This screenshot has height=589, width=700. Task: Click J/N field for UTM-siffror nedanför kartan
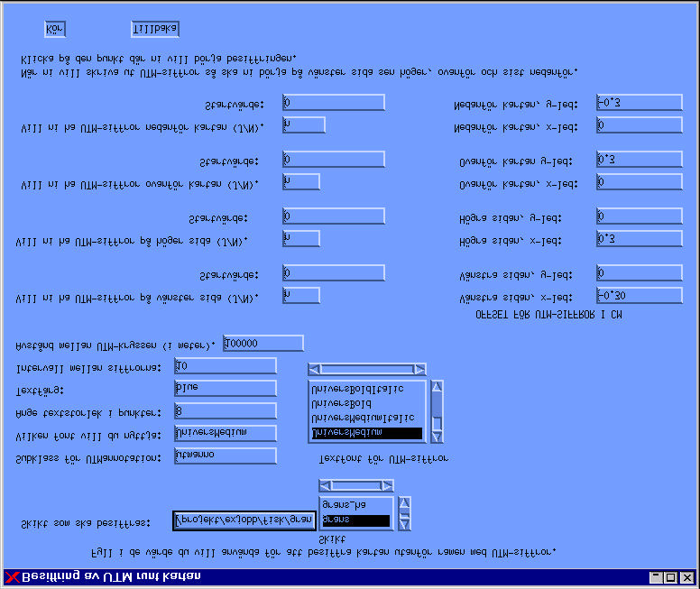click(x=304, y=125)
